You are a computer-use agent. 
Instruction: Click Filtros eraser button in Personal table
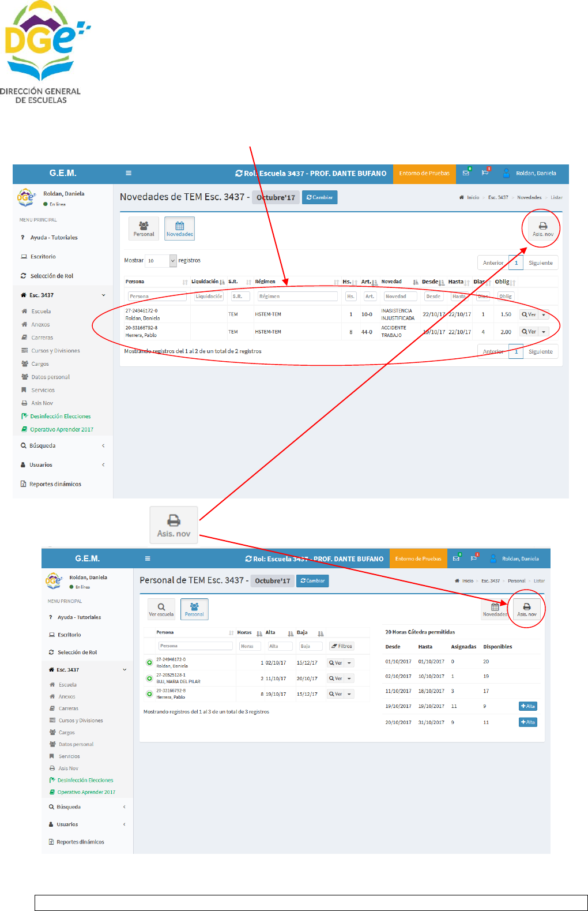coord(341,646)
